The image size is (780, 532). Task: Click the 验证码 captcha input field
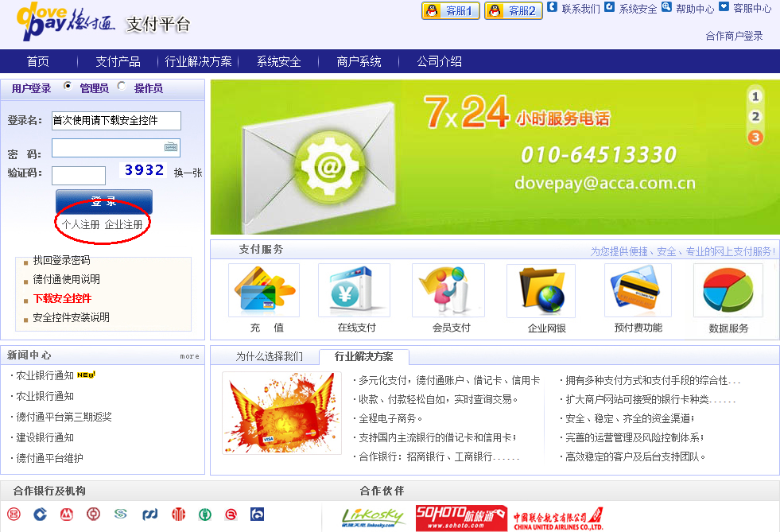pyautogui.click(x=79, y=175)
